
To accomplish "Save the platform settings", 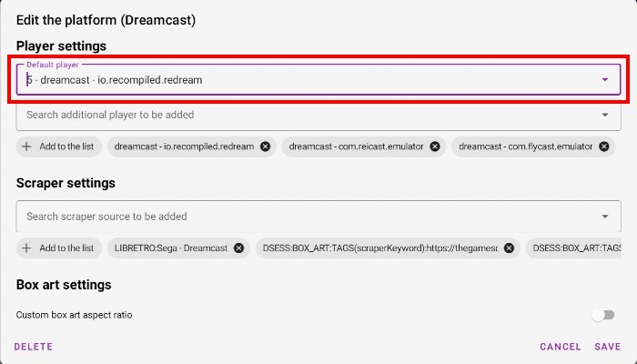I will (608, 347).
